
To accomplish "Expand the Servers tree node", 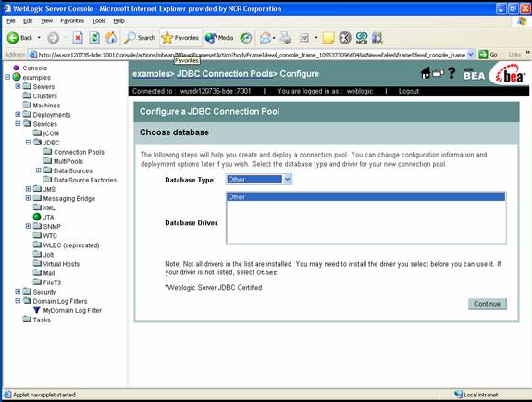I will 18,86.
